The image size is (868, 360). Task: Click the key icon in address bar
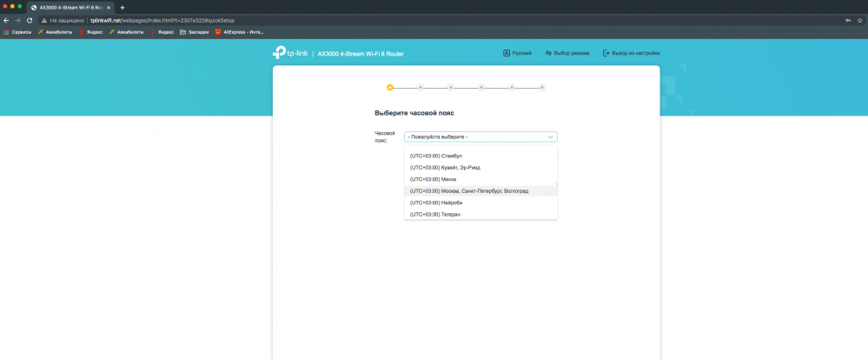pos(847,20)
